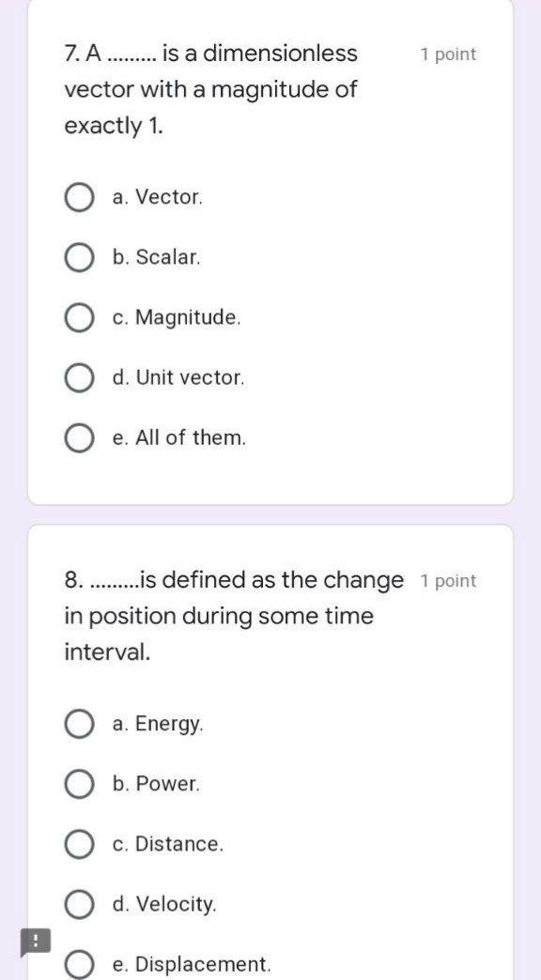Select answer 'b. Scalar.' for question 7
The width and height of the screenshot is (541, 980).
tap(79, 257)
